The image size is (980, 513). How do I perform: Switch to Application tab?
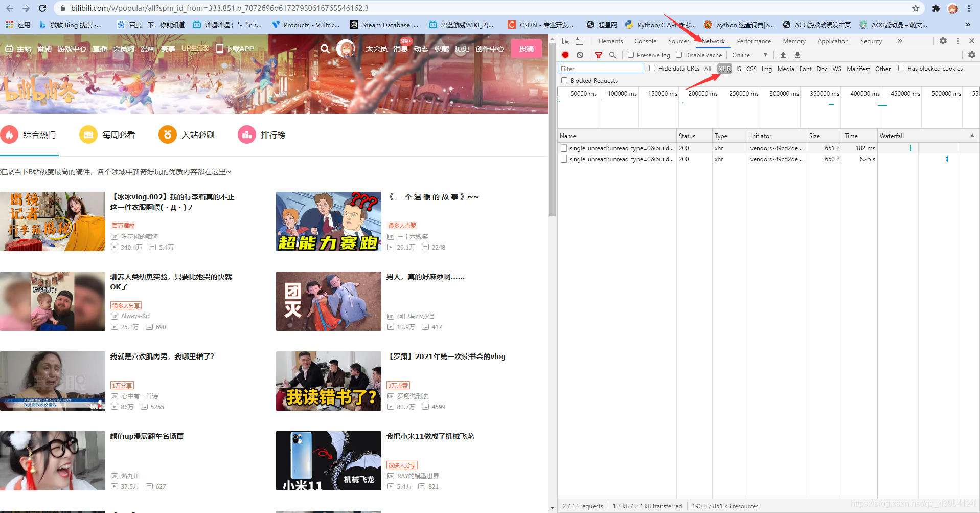(833, 41)
